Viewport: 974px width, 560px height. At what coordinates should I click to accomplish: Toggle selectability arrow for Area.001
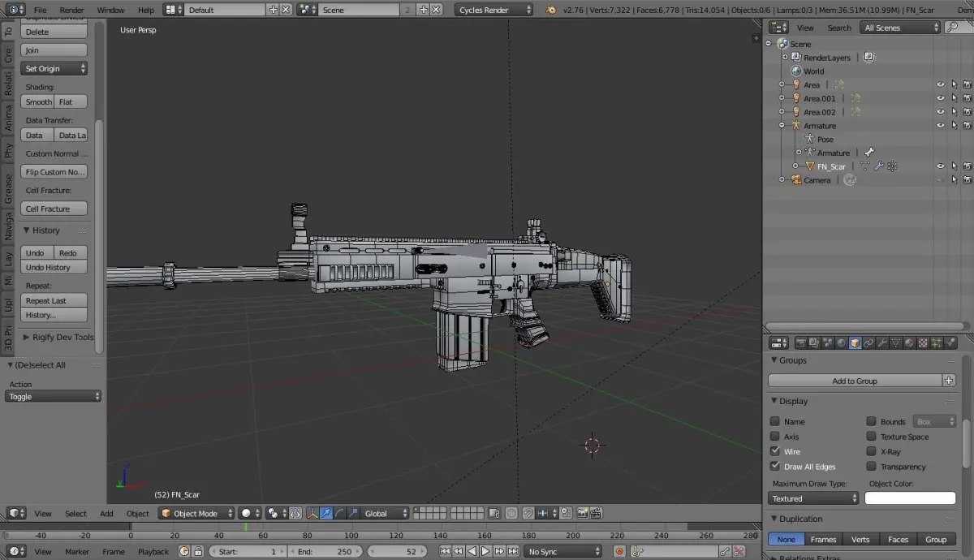955,98
